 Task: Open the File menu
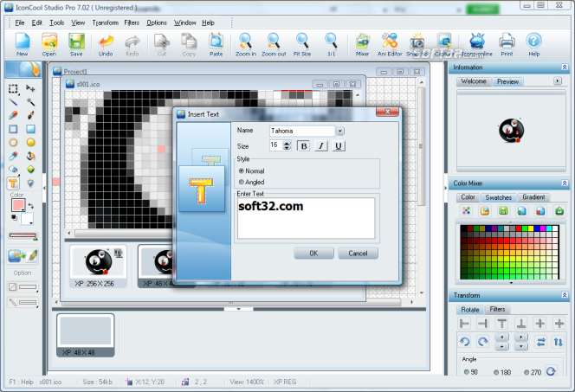pos(19,22)
